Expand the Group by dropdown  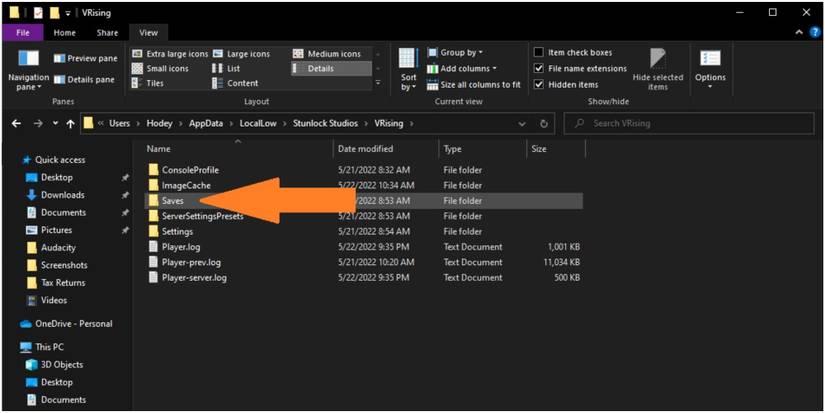pyautogui.click(x=460, y=52)
